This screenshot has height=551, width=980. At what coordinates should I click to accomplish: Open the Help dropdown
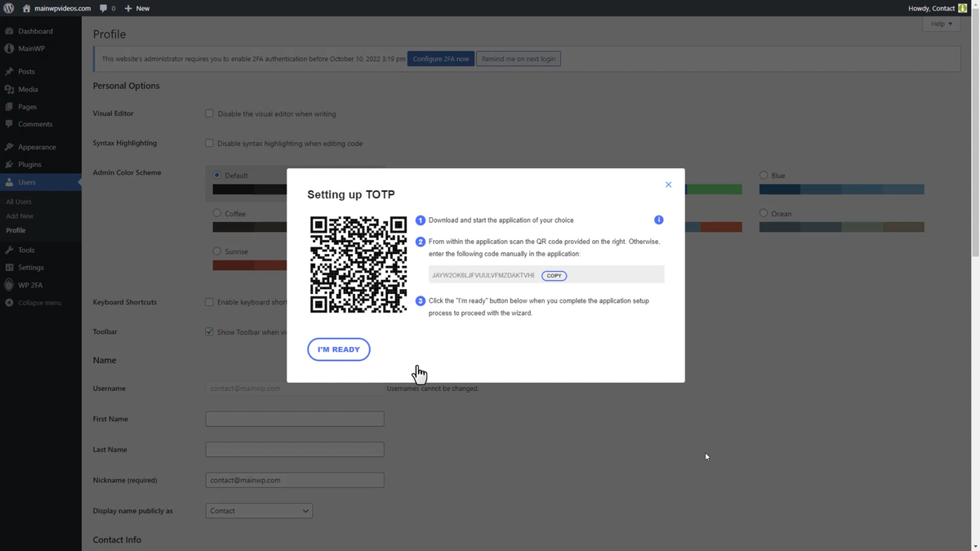(x=941, y=24)
